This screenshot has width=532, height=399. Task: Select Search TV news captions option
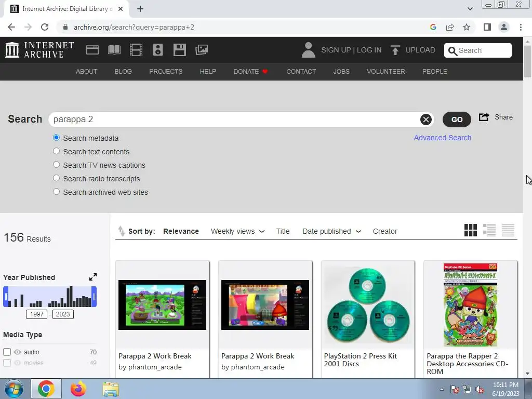pyautogui.click(x=56, y=165)
